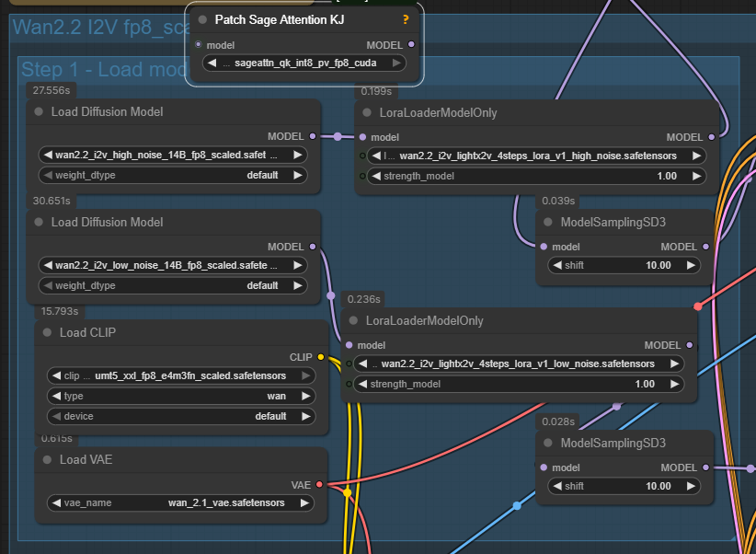Decrease strength_model on high_noise LoraLoaderModelOnly
This screenshot has width=756, height=554.
(x=376, y=176)
